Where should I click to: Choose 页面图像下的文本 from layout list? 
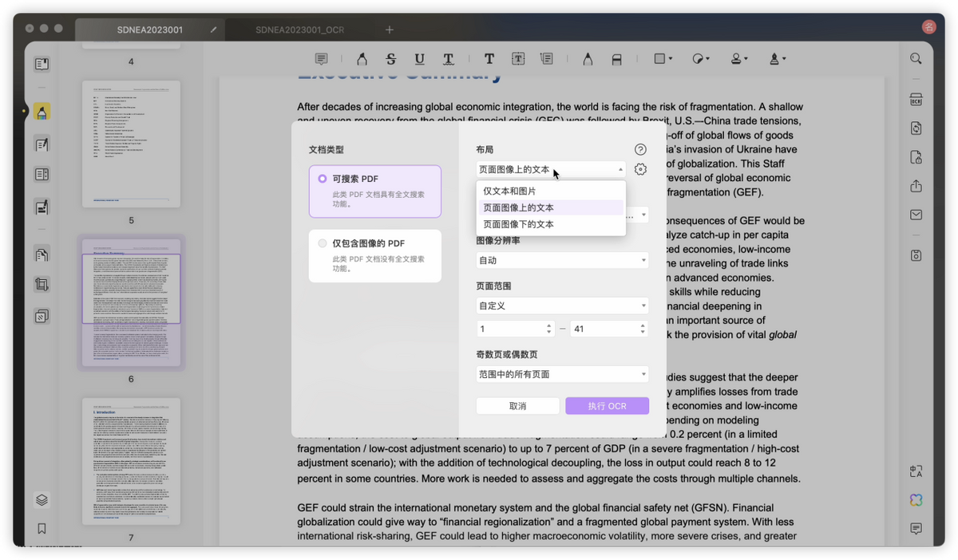click(518, 224)
